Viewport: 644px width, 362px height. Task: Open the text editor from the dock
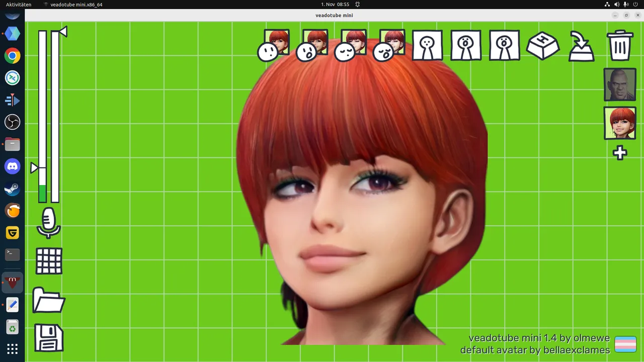pos(13,305)
